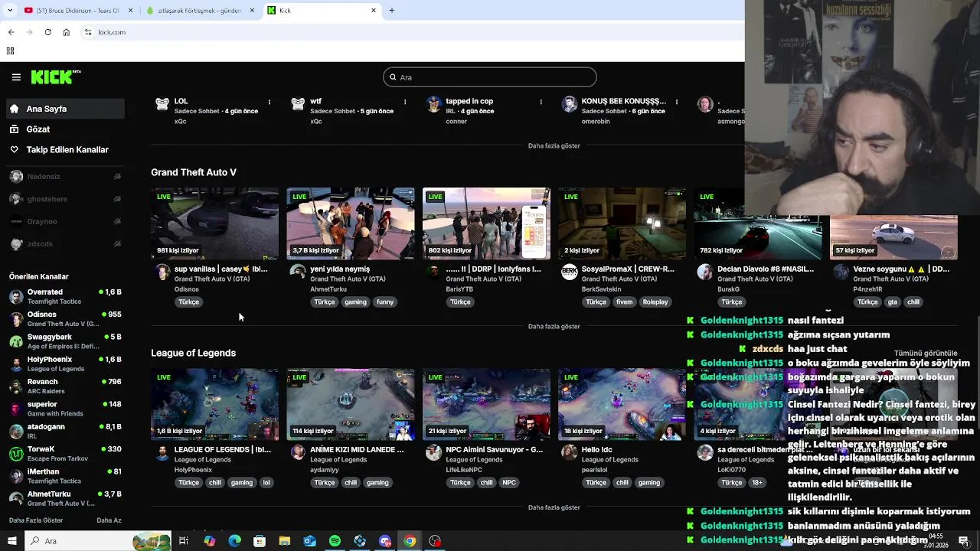Open BarisYTB DDRP stream thumbnail
Viewport: 980px width, 551px height.
tap(486, 223)
